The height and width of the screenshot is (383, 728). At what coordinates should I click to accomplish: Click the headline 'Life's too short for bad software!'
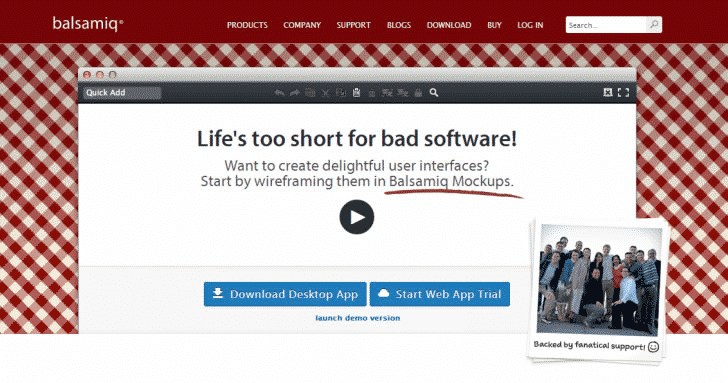point(357,138)
